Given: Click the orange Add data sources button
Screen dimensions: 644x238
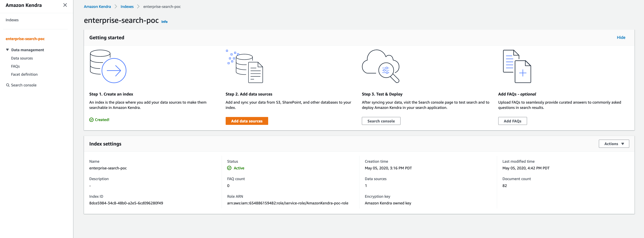Looking at the screenshot, I should pos(247,121).
